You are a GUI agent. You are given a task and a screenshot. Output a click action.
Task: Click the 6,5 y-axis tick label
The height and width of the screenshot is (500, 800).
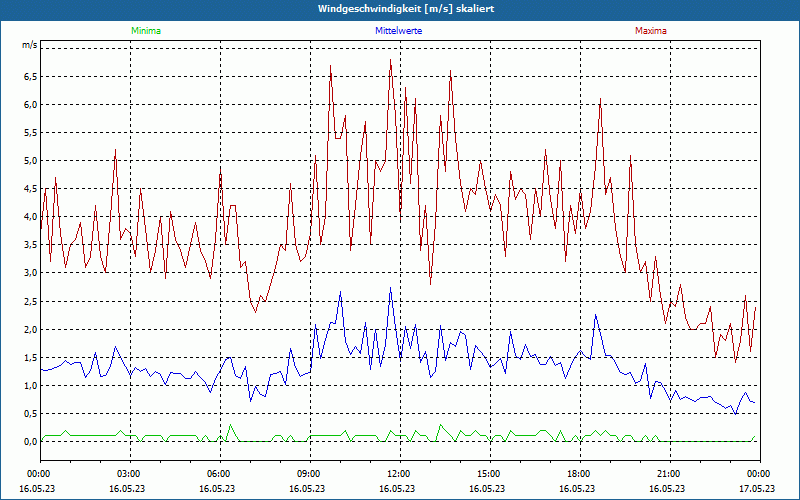(x=30, y=76)
